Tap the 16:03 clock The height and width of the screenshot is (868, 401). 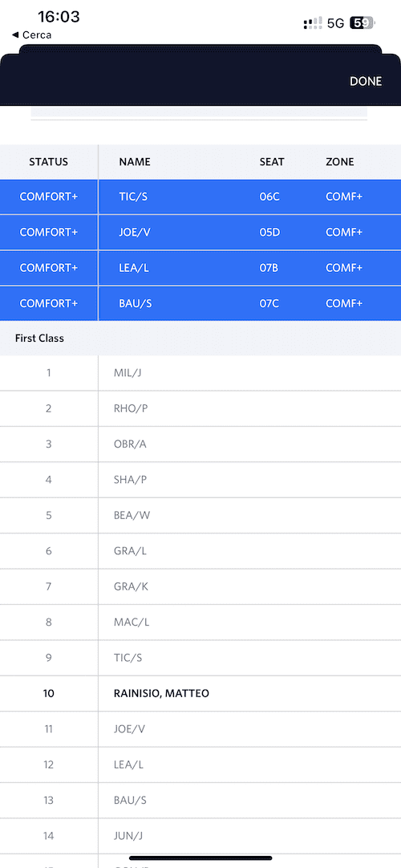click(x=59, y=17)
